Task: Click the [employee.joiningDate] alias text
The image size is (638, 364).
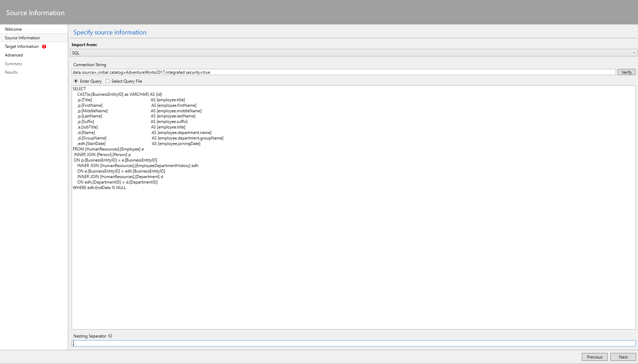Action: (x=179, y=144)
